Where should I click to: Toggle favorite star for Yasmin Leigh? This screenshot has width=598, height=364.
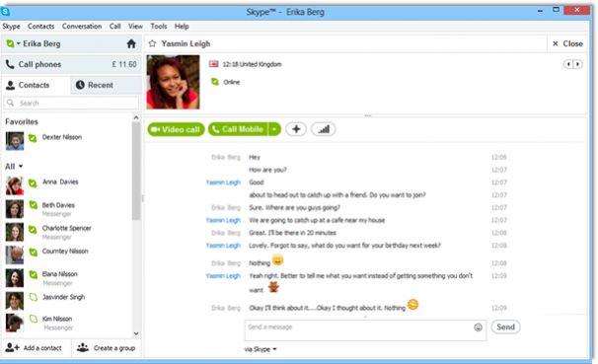152,43
